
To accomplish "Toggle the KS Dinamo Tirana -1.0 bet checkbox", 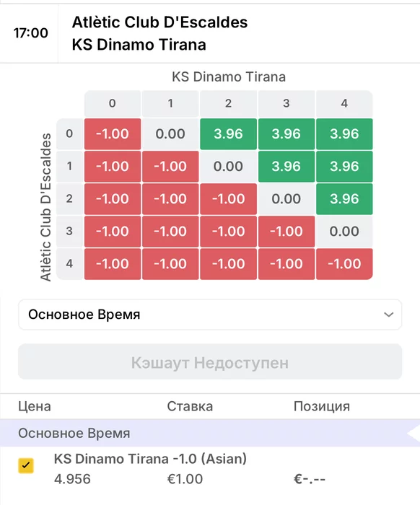I will coord(26,466).
